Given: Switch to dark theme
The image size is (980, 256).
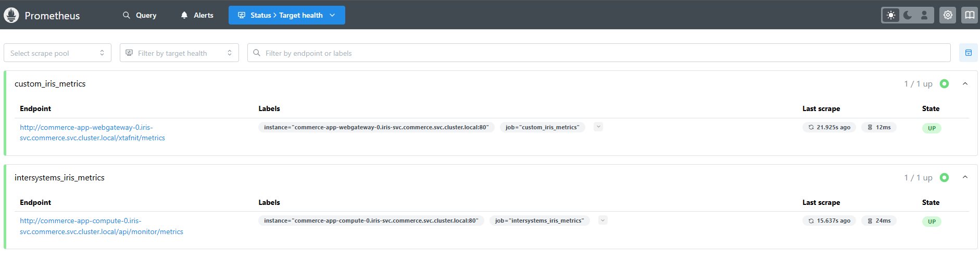Looking at the screenshot, I should point(908,15).
